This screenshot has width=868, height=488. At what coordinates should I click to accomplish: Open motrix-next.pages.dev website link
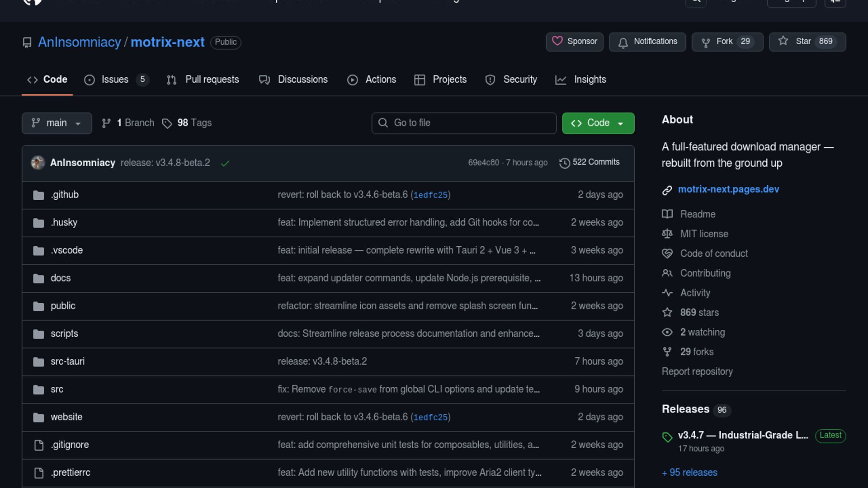click(728, 189)
